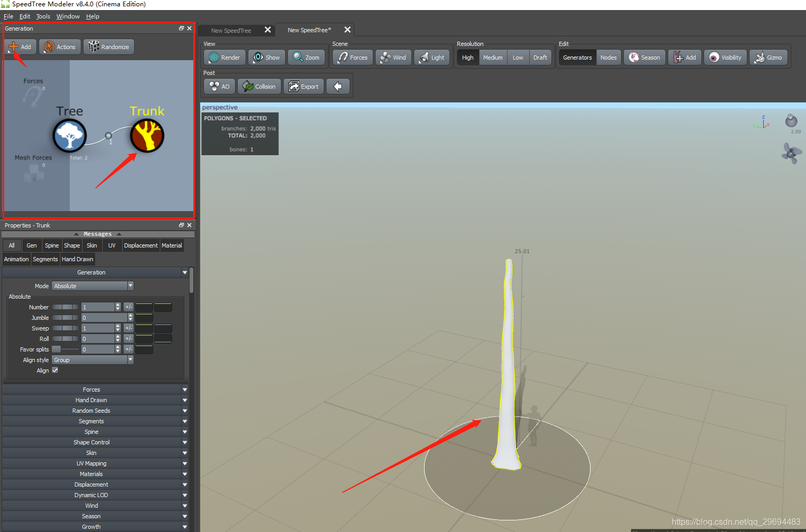The image size is (806, 532).
Task: Open the Align style Group dropdown
Action: [x=93, y=360]
